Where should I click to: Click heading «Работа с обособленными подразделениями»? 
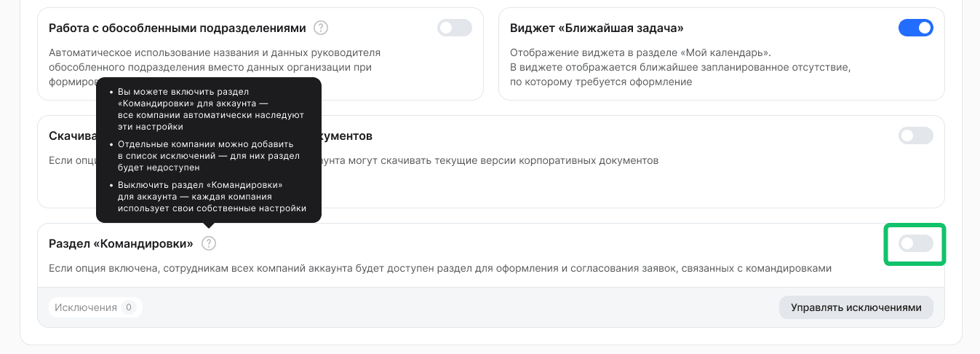(x=178, y=28)
